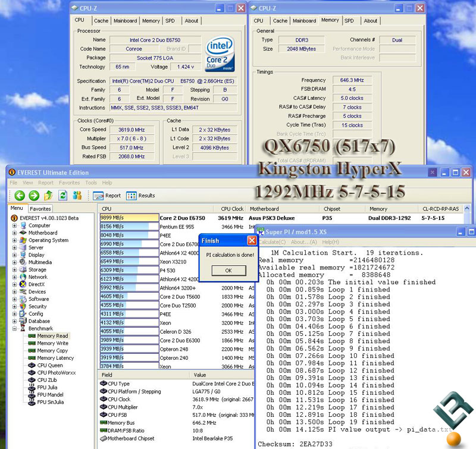Screen dimensions: 476x449
Task: Switch to Mainboard tab in left CPU-Z window
Action: coord(126,21)
